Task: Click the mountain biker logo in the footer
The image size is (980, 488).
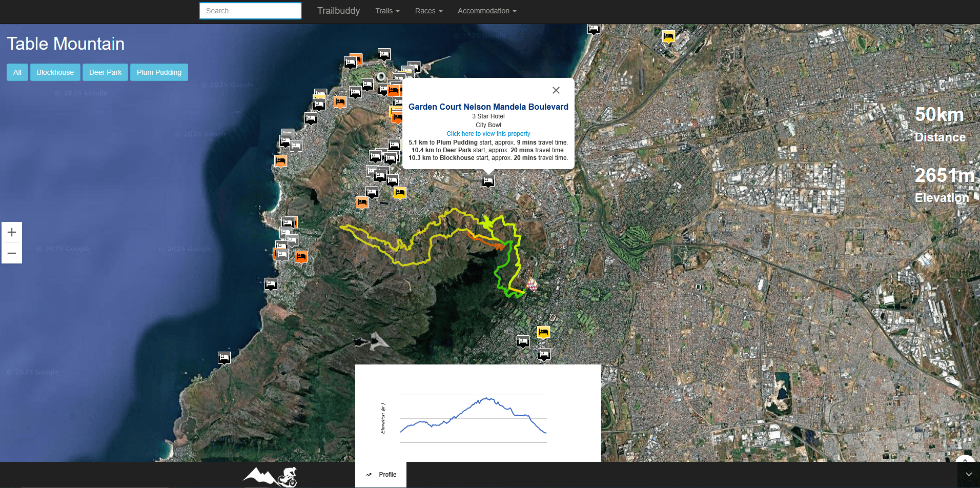Action: tap(270, 477)
